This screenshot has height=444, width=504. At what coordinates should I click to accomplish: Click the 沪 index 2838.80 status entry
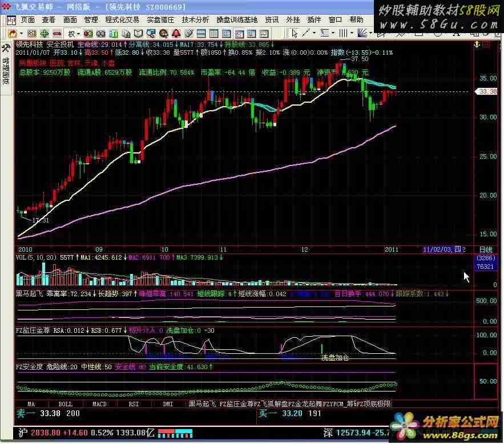[x=86, y=433]
